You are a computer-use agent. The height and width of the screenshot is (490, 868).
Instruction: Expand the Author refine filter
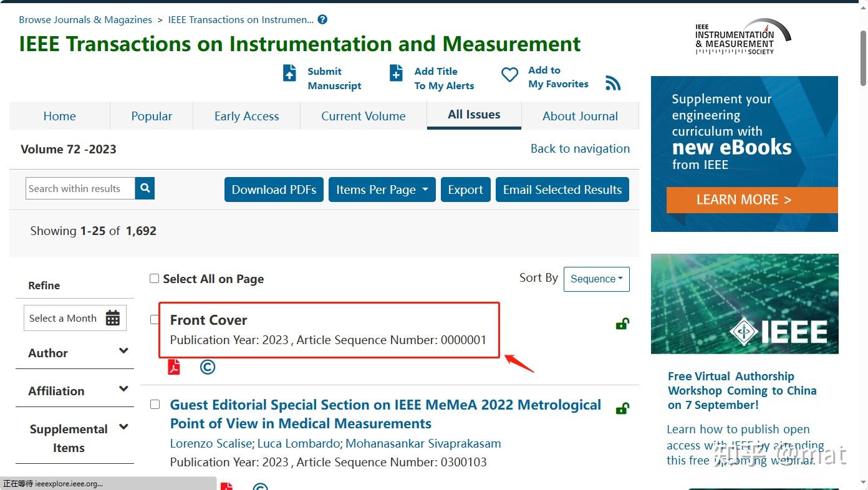pyautogui.click(x=123, y=352)
